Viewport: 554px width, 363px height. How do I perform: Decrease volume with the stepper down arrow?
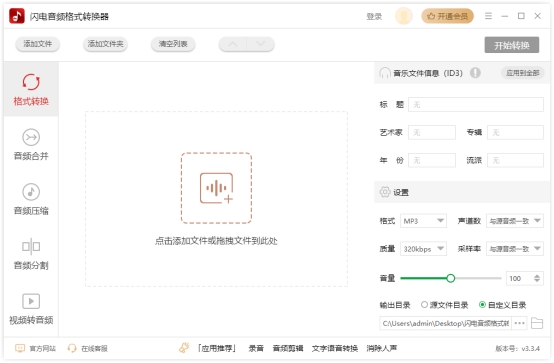click(537, 281)
